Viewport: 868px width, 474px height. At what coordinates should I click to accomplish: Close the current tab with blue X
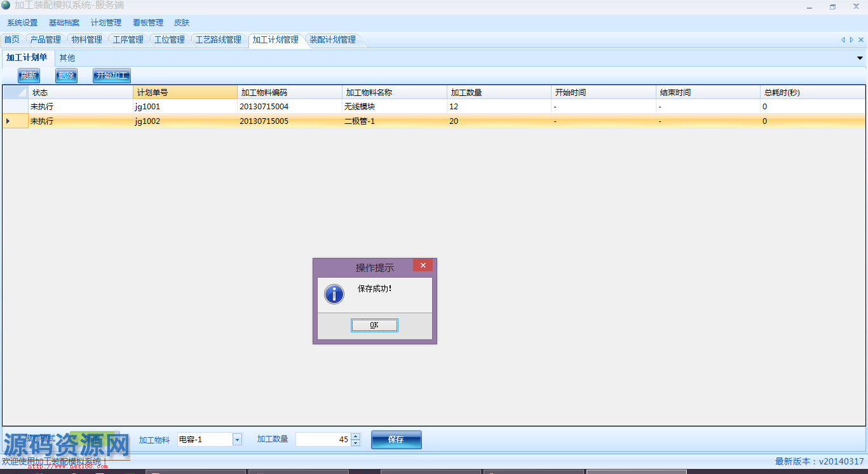860,39
